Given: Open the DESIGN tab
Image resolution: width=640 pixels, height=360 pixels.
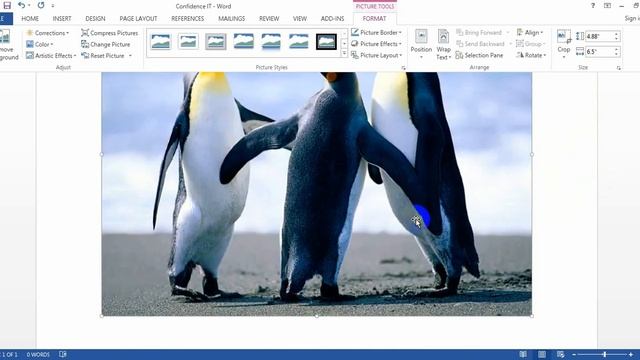Looking at the screenshot, I should [x=95, y=19].
